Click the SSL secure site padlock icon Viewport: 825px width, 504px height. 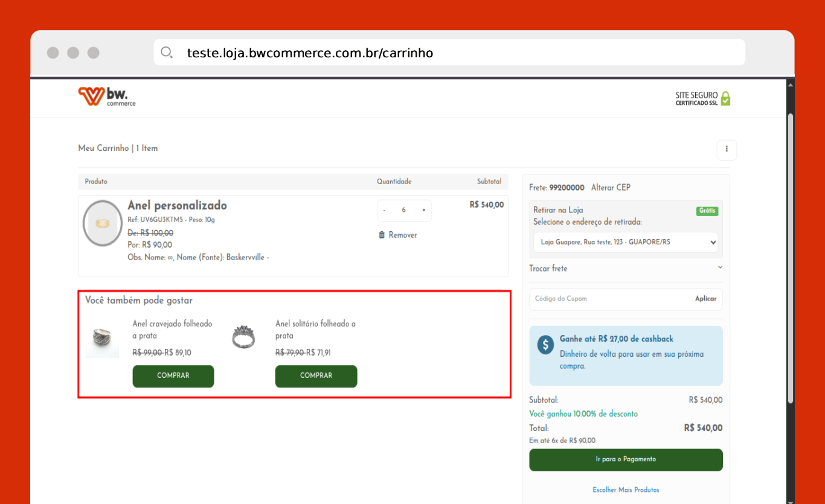[x=725, y=98]
